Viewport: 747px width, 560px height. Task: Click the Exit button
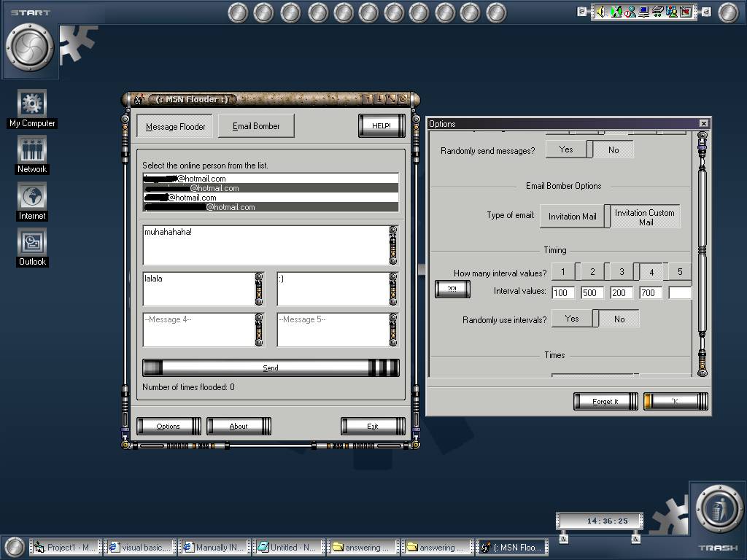[373, 426]
